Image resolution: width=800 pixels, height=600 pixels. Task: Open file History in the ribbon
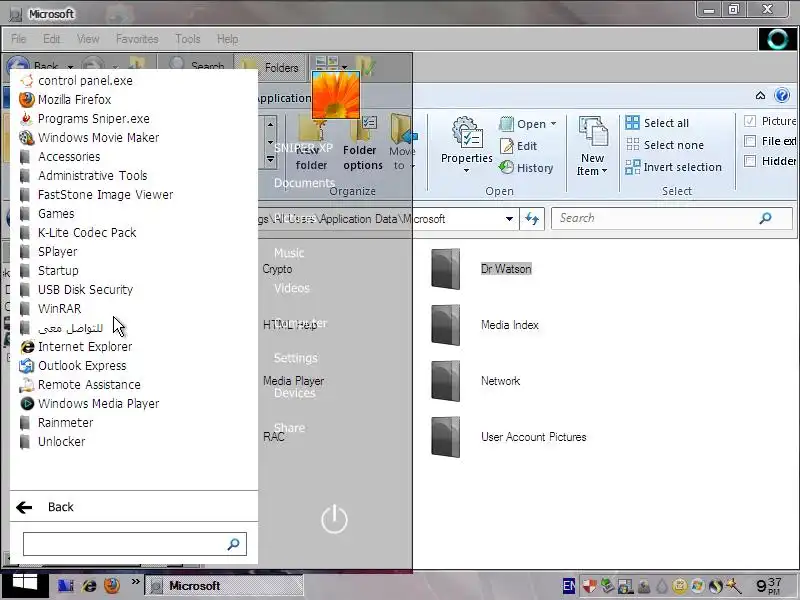point(526,167)
